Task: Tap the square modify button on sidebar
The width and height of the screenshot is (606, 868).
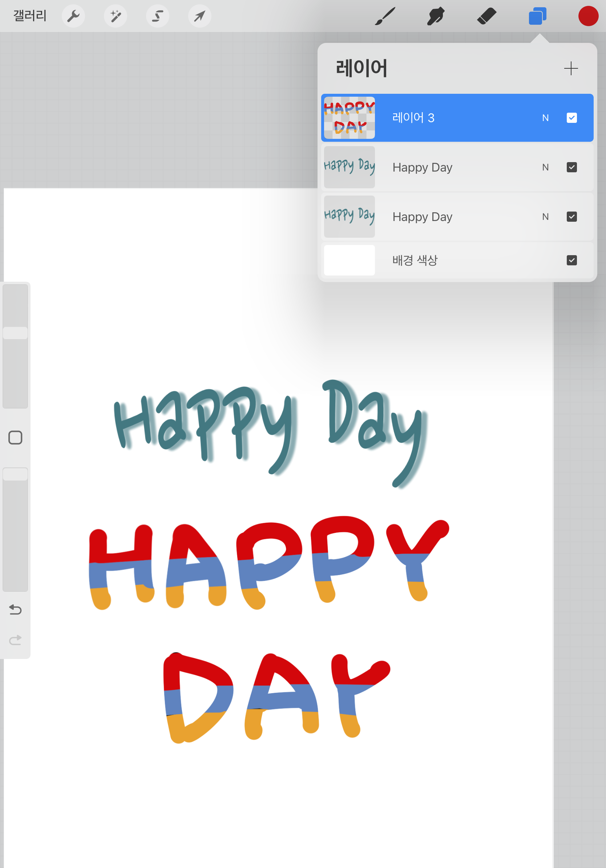Action: [15, 437]
